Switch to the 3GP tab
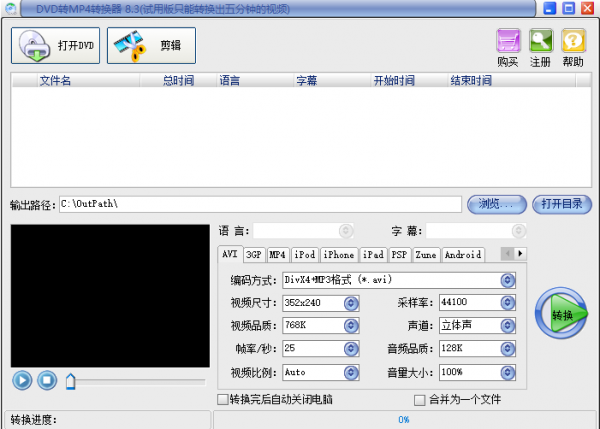Screen dimensions: 600x429 point(254,255)
